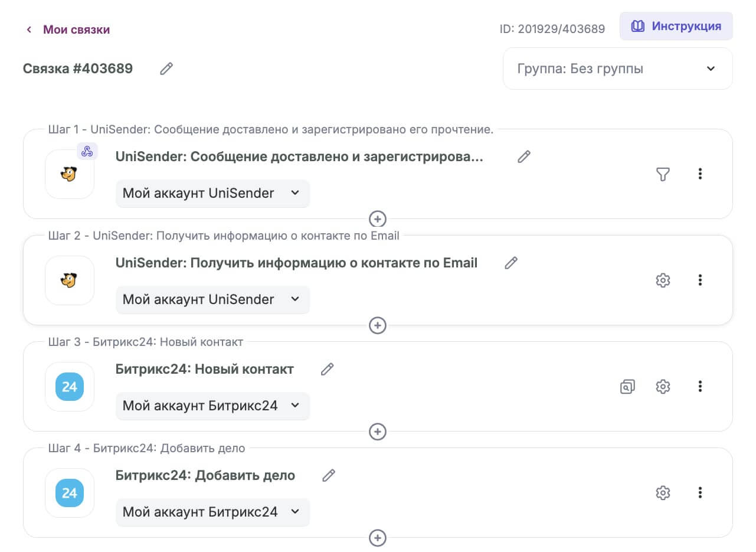Expand the Мой аккаунт UniSender dropdown in Шаг 2
Screen dimensions: 756x552
click(212, 299)
